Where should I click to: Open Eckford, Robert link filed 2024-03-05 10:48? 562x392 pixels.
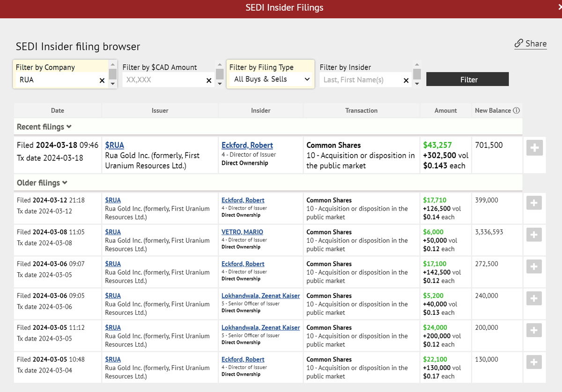243,359
